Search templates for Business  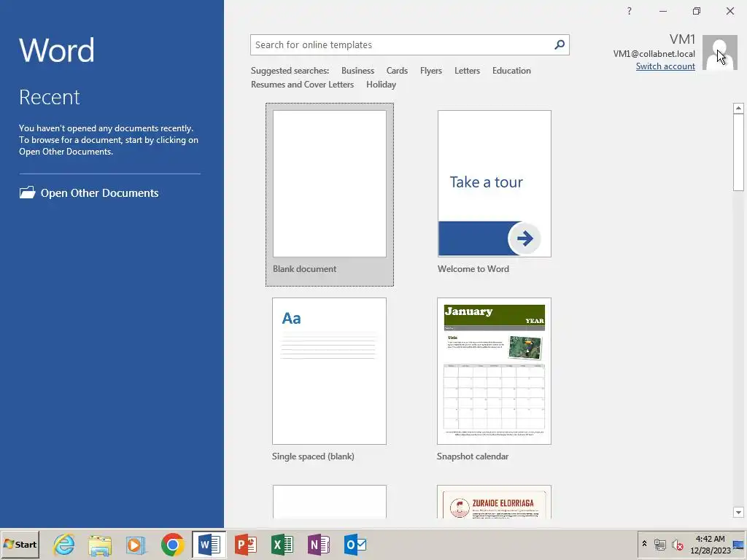pyautogui.click(x=357, y=71)
